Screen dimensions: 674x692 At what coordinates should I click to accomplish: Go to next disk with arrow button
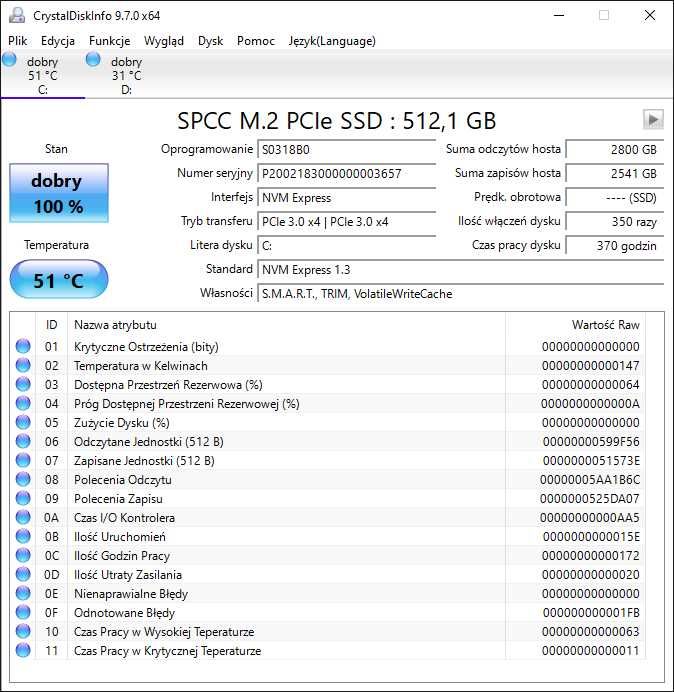tap(653, 119)
